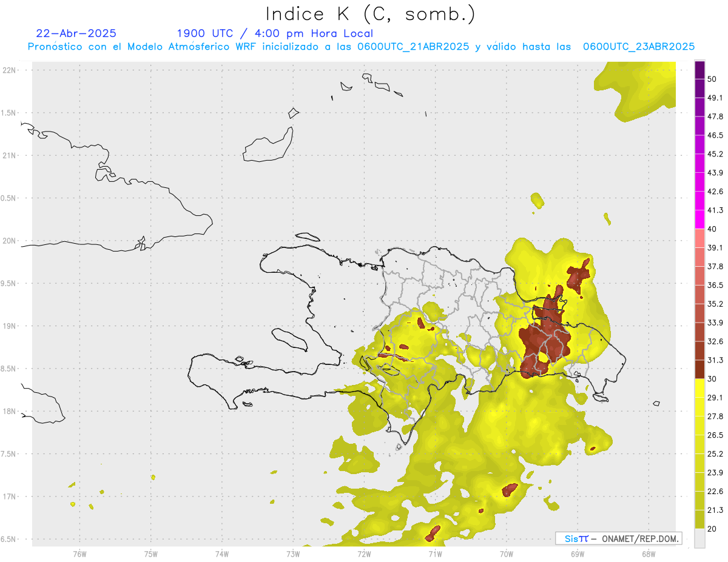This screenshot has width=728, height=562.
Task: Click the '72W' longitude label
Action: [364, 554]
